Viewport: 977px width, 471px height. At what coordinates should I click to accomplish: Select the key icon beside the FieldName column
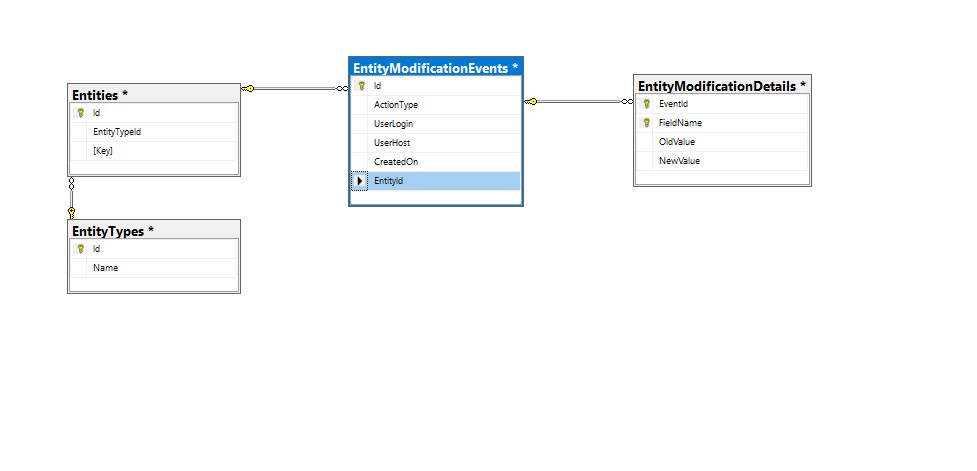[646, 123]
